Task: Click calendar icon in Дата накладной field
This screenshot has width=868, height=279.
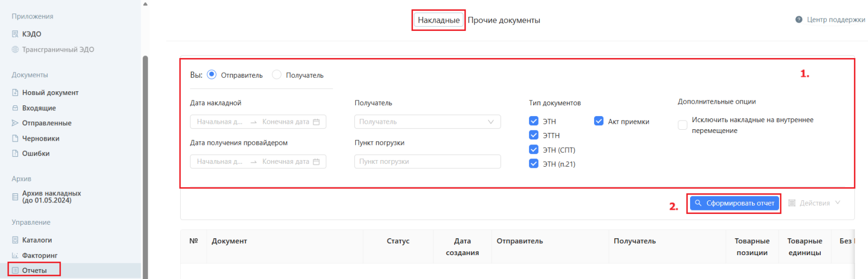Action: coord(316,122)
